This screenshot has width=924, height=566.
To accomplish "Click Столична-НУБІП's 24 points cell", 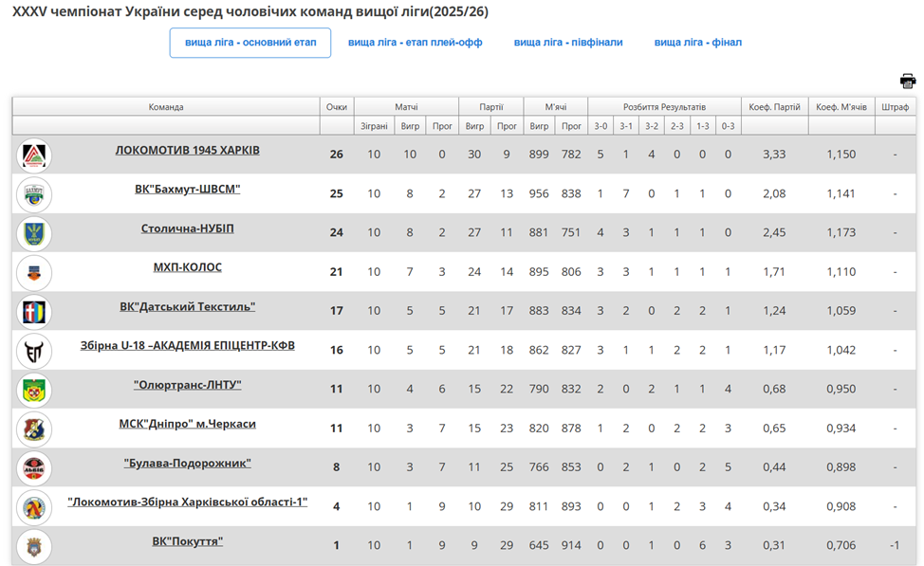I will [x=337, y=232].
